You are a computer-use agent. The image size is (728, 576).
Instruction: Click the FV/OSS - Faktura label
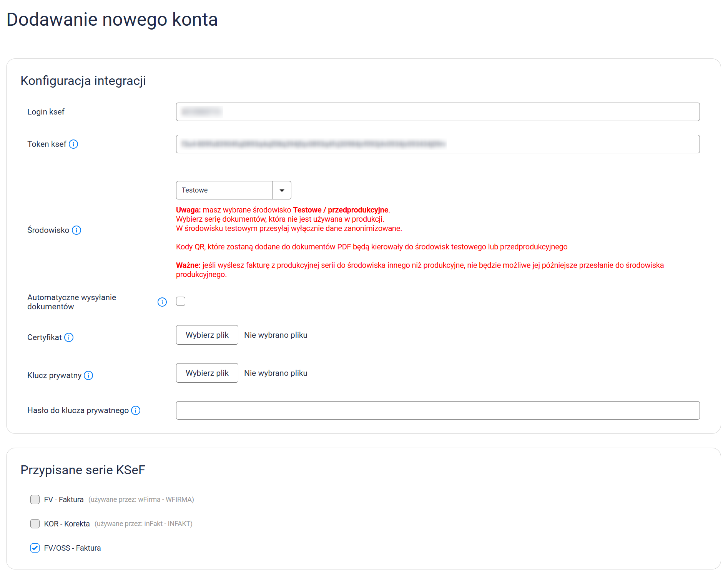coord(72,548)
